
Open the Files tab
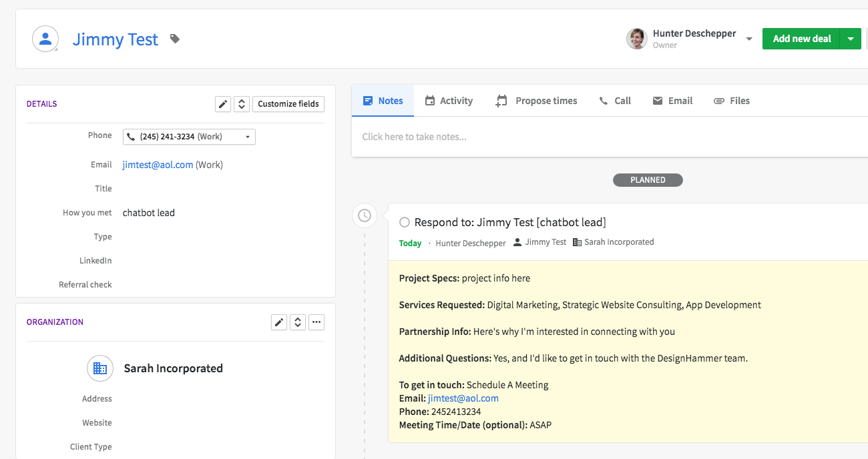click(x=732, y=101)
